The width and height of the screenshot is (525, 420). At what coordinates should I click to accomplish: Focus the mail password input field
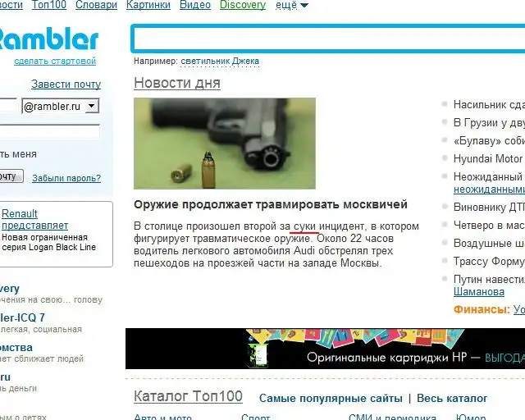[x=49, y=130]
